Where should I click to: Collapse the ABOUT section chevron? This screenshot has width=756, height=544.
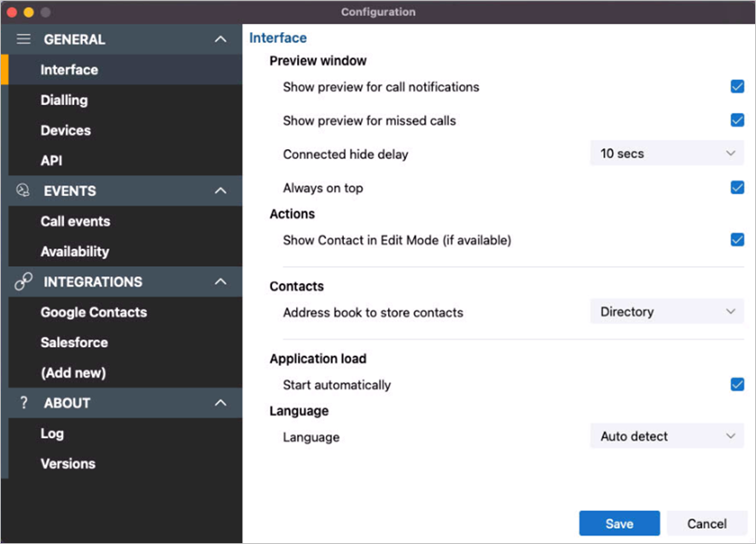point(220,402)
